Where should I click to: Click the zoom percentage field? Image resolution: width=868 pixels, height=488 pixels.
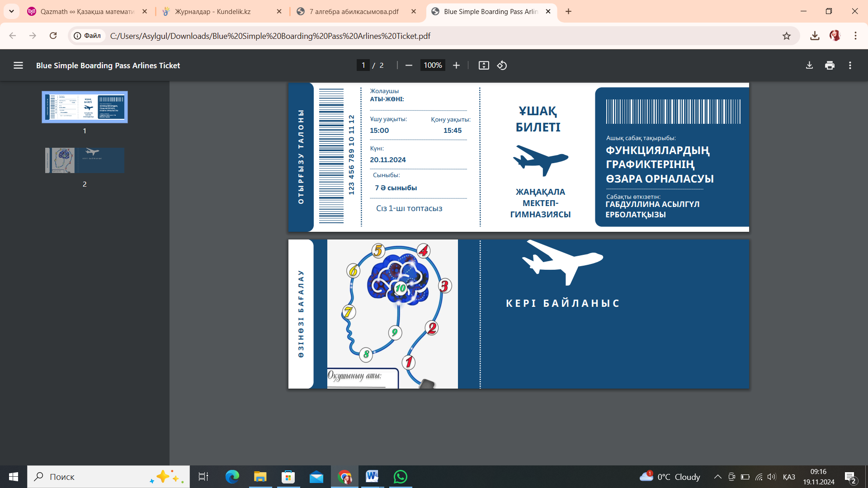click(x=433, y=66)
